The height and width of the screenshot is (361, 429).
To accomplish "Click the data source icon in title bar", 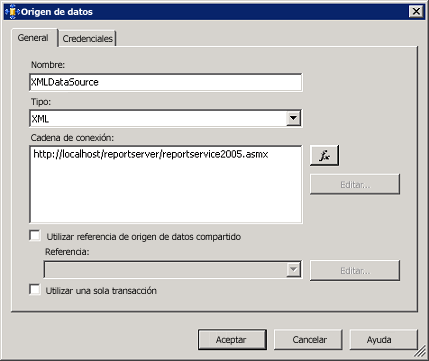I will pos(12,12).
